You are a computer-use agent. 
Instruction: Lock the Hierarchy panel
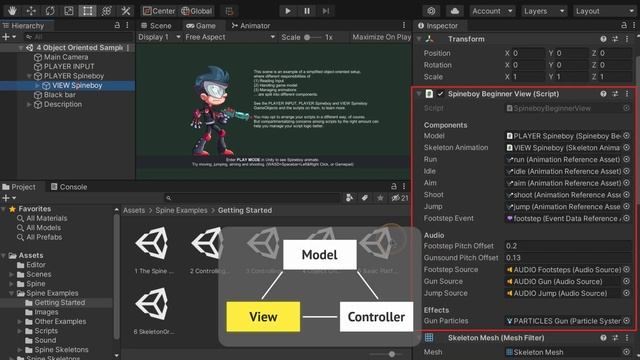117,25
